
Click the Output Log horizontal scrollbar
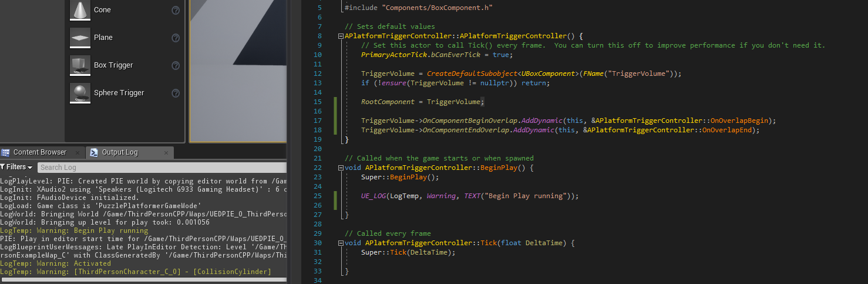pos(141,280)
